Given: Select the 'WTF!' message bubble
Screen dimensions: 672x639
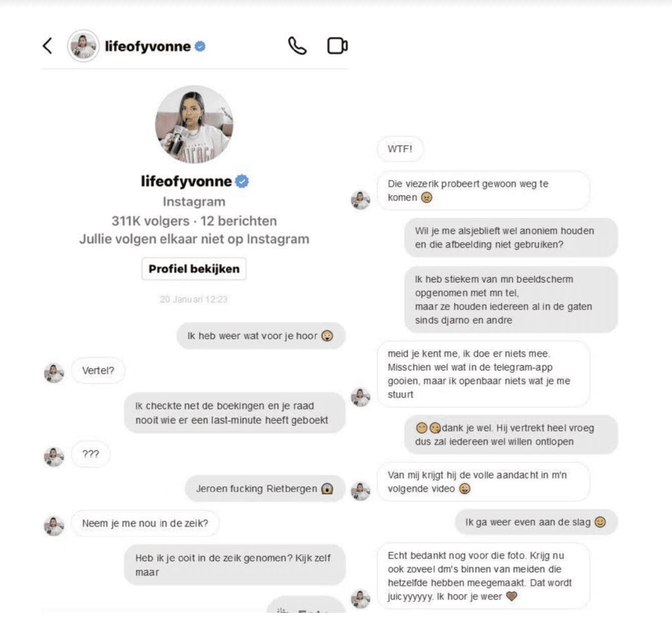Looking at the screenshot, I should click(400, 149).
